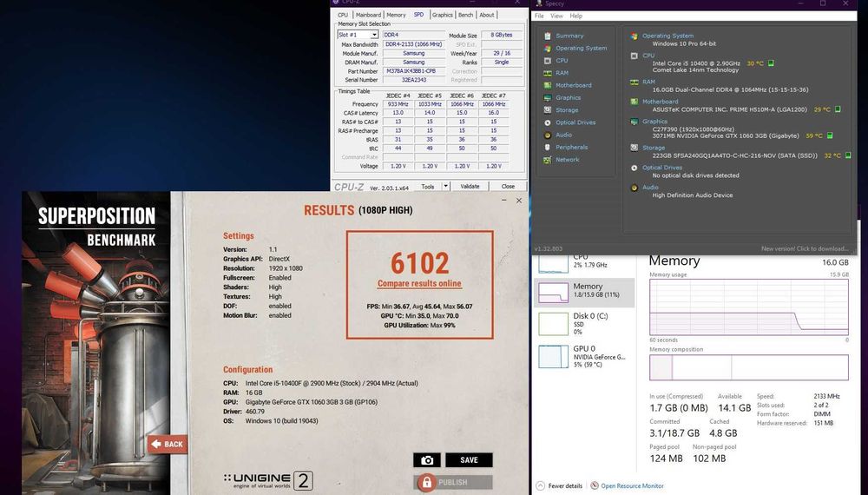Click the Storage heading link in Speccy summary
The width and height of the screenshot is (868, 495).
[654, 148]
